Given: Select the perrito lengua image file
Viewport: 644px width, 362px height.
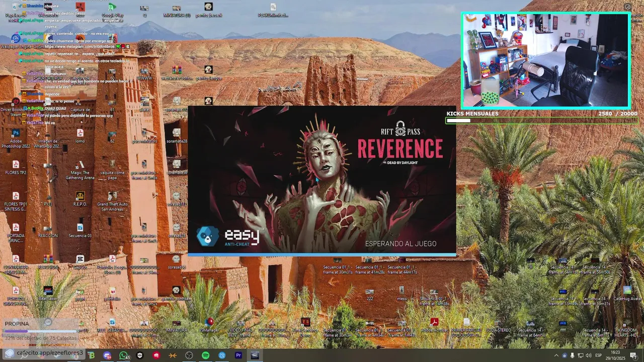Looking at the screenshot, I should pos(209,73).
